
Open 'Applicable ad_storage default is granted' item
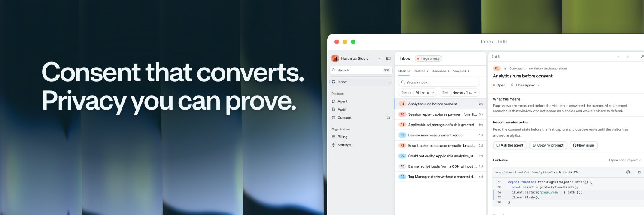(x=441, y=125)
